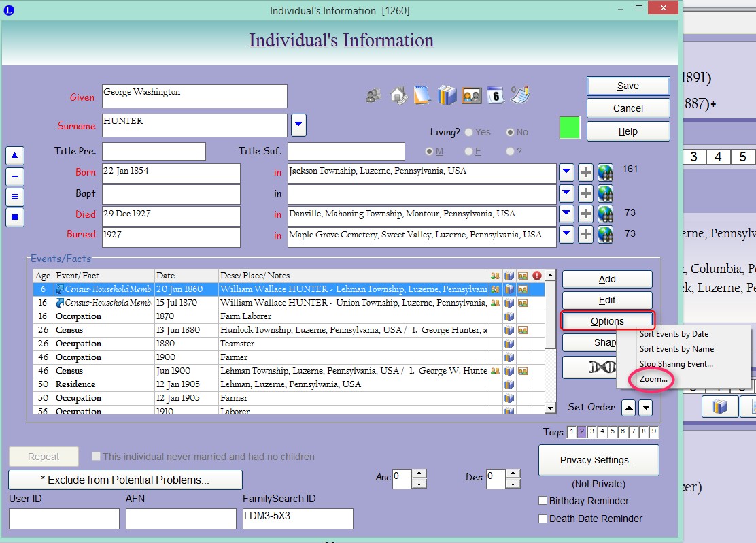Open the death place dropdown arrow
Image resolution: width=756 pixels, height=543 pixels.
click(x=566, y=214)
